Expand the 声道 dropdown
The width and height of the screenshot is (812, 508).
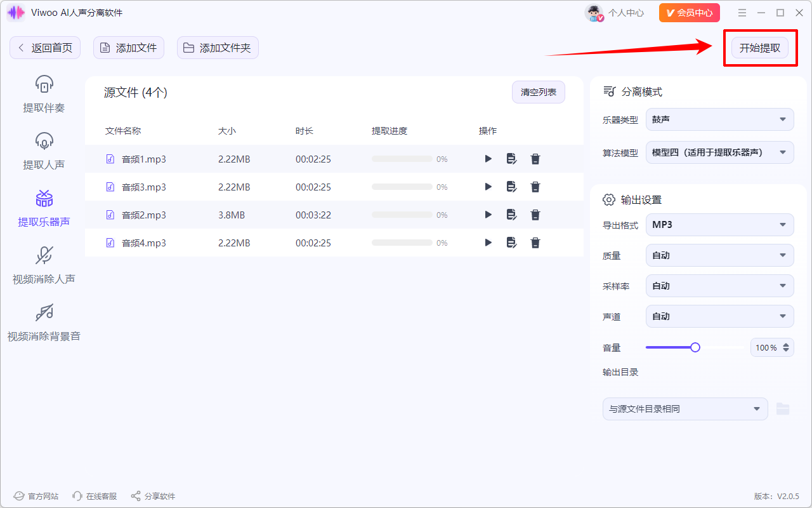coord(720,316)
